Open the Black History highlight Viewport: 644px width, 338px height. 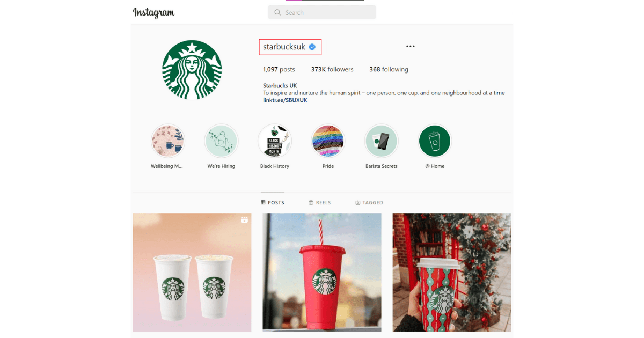(275, 141)
